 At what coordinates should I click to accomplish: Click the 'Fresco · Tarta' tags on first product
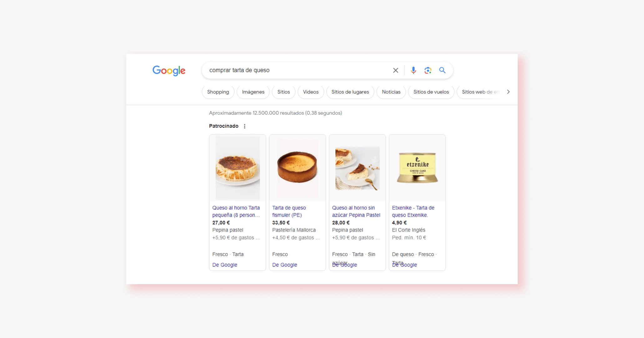[x=228, y=254]
